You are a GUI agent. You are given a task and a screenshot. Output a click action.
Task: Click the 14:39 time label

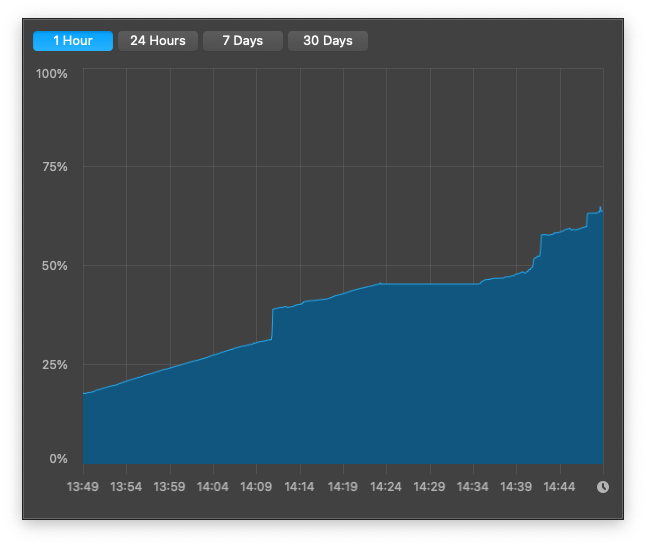pos(516,487)
